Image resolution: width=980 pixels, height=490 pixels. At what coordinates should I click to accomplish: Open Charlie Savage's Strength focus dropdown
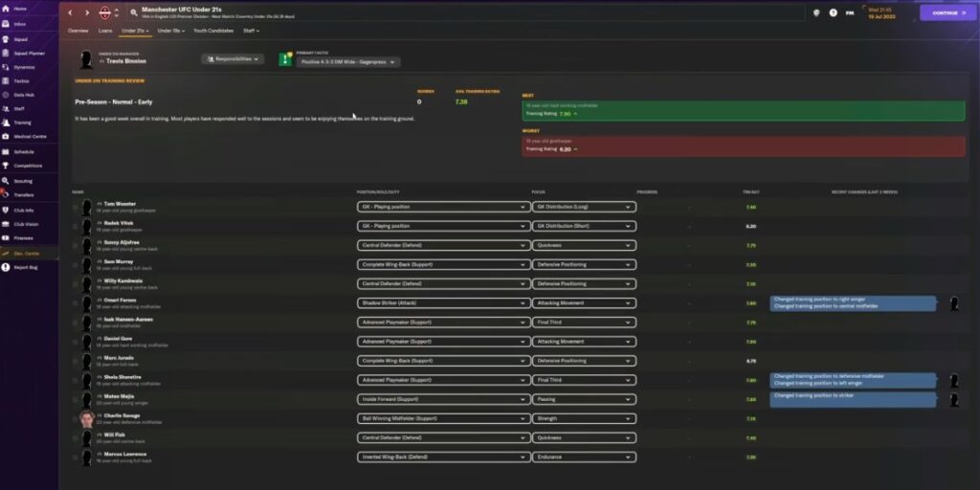[584, 419]
